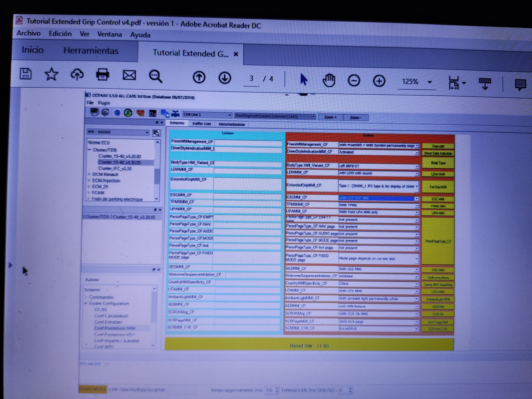
Task: Click the Print icon in Acrobat toolbar
Action: coord(103,75)
